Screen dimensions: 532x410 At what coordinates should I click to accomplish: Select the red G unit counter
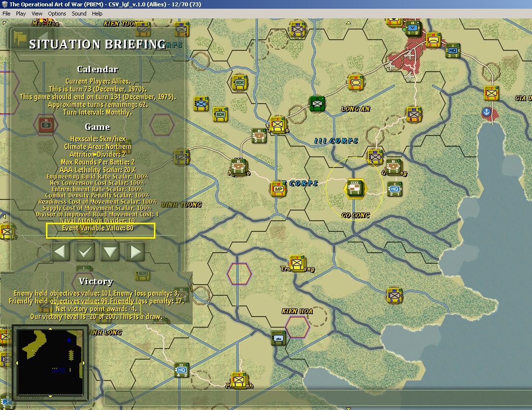[46, 125]
